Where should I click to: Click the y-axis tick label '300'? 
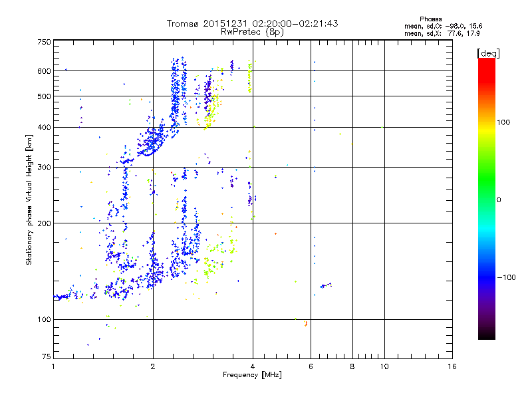[x=45, y=168]
